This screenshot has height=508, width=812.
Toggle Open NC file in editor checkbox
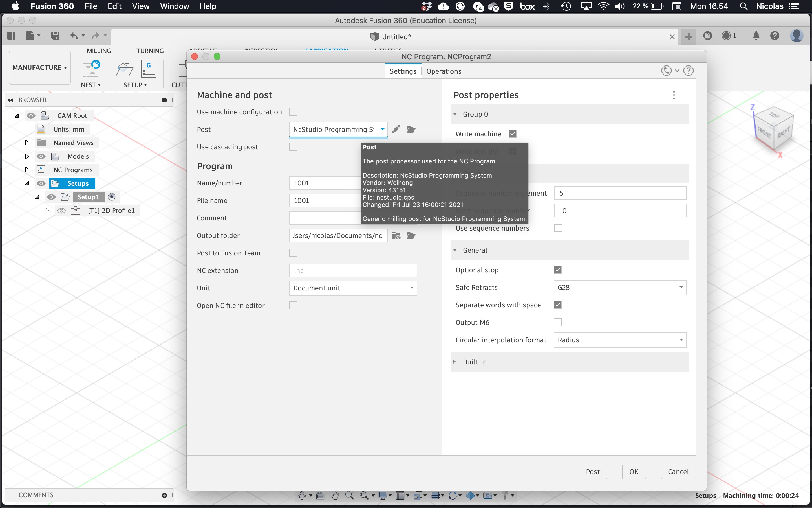click(293, 305)
